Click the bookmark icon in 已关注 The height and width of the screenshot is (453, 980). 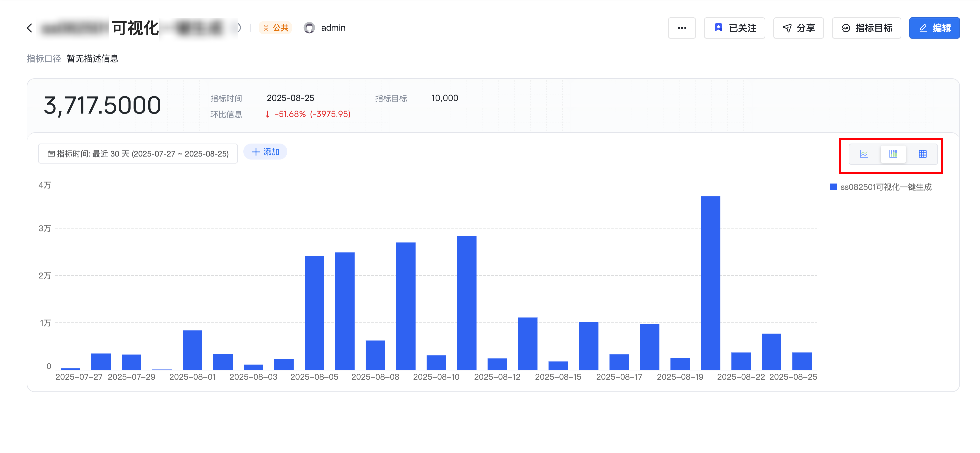[718, 27]
